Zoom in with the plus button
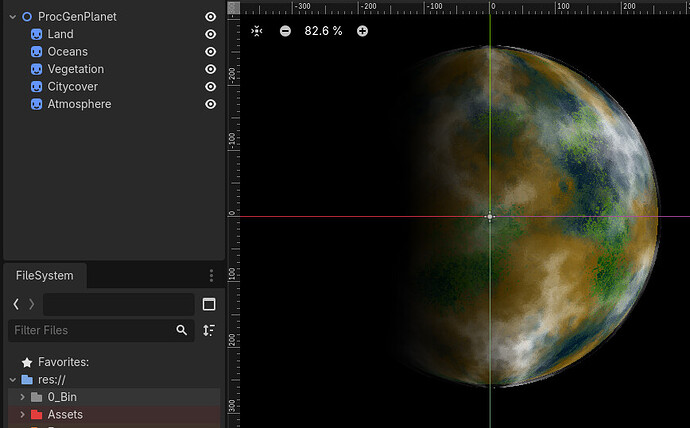The width and height of the screenshot is (690, 428). pyautogui.click(x=362, y=31)
